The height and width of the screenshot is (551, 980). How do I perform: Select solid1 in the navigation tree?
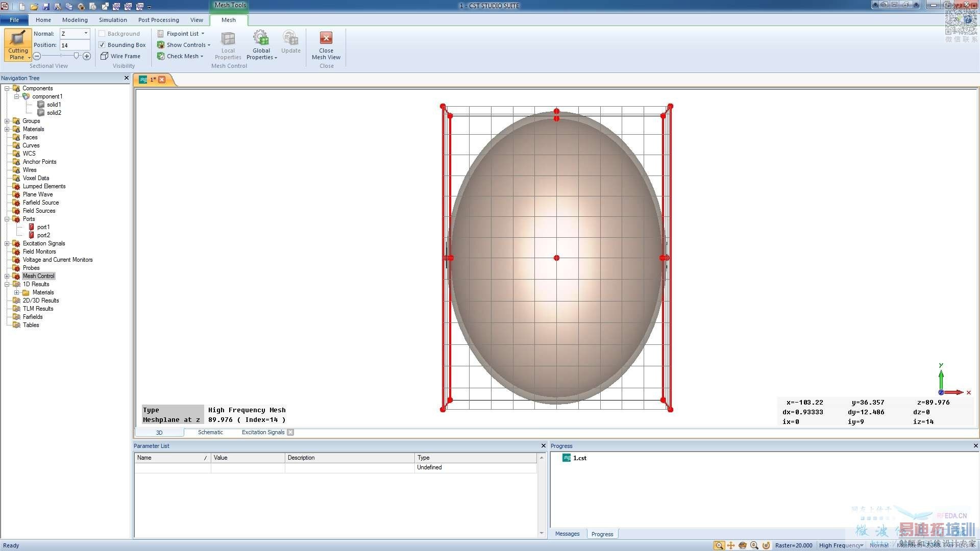pos(54,105)
